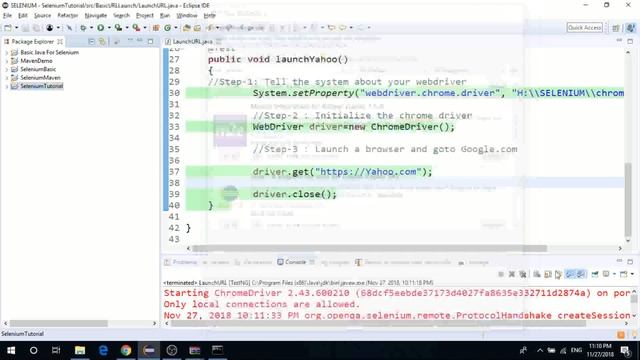Open the File menu

tap(7, 16)
